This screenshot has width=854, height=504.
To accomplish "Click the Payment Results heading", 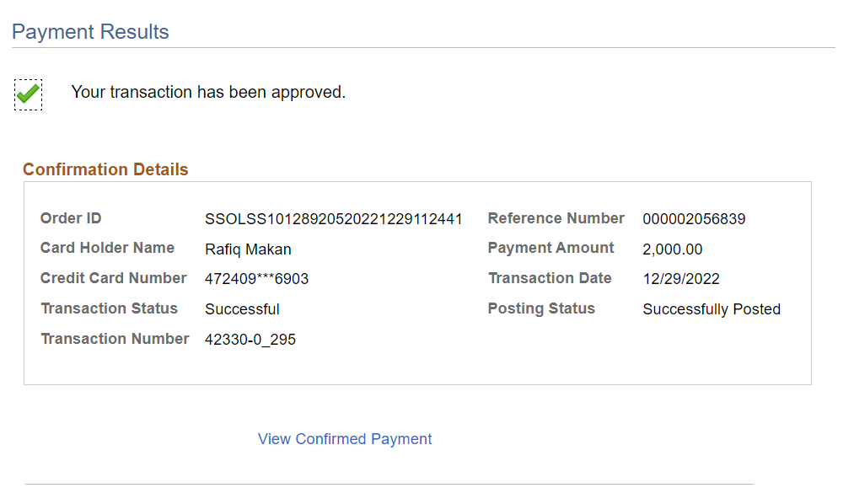I will [90, 32].
